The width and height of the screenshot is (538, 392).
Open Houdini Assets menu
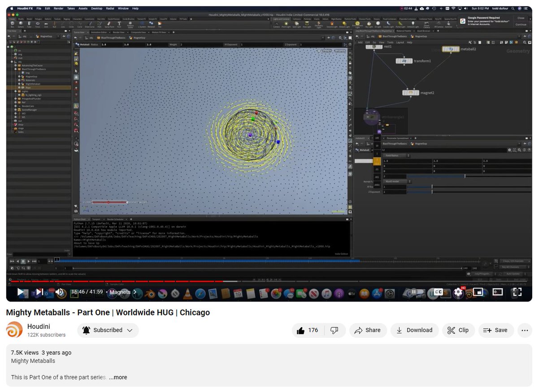pos(82,9)
